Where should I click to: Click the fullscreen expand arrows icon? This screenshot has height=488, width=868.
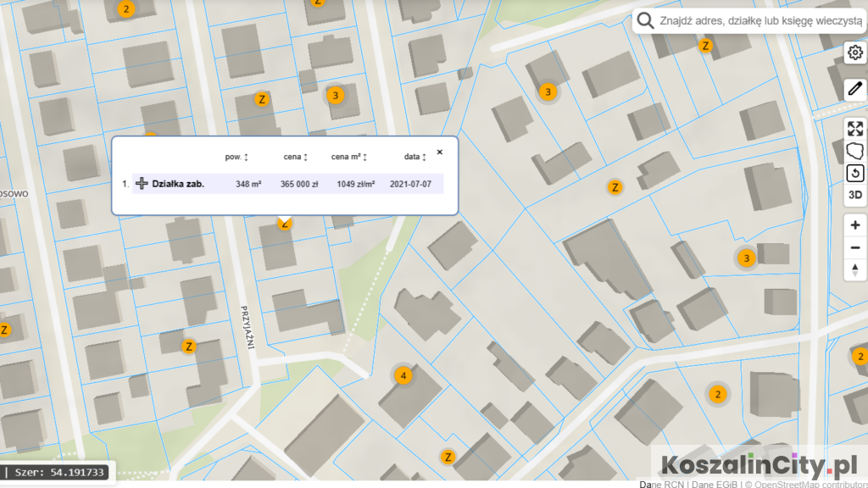pos(855,129)
